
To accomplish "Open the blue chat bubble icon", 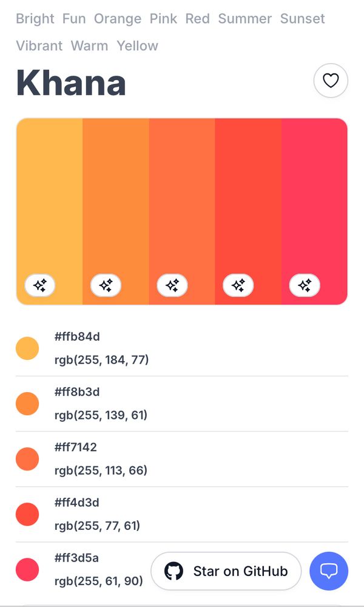I will tap(329, 571).
